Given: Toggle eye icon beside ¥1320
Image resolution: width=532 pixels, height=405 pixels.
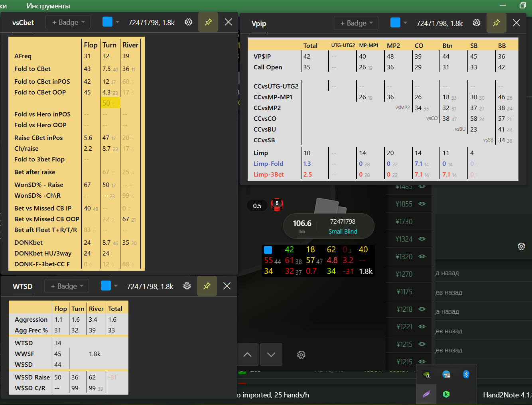Looking at the screenshot, I should [422, 256].
